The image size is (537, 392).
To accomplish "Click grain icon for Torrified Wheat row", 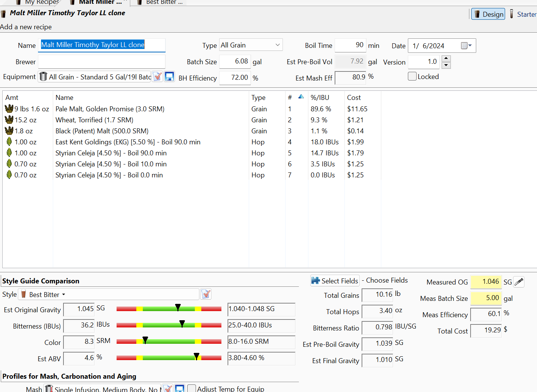I will 9,120.
